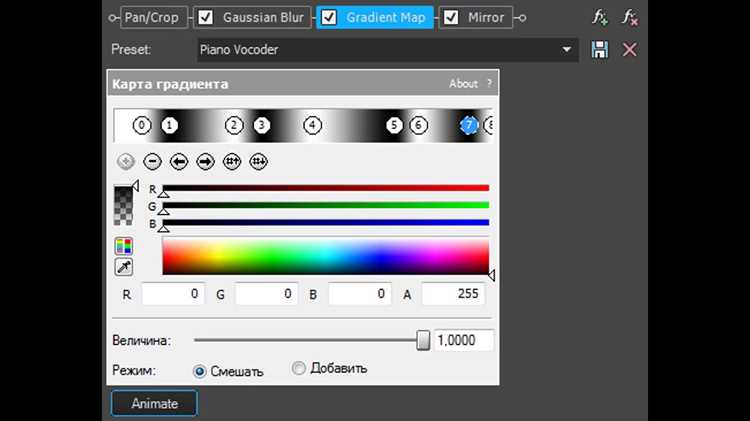Expand the Preset dropdown arrow
The image size is (750, 421).
(x=567, y=49)
